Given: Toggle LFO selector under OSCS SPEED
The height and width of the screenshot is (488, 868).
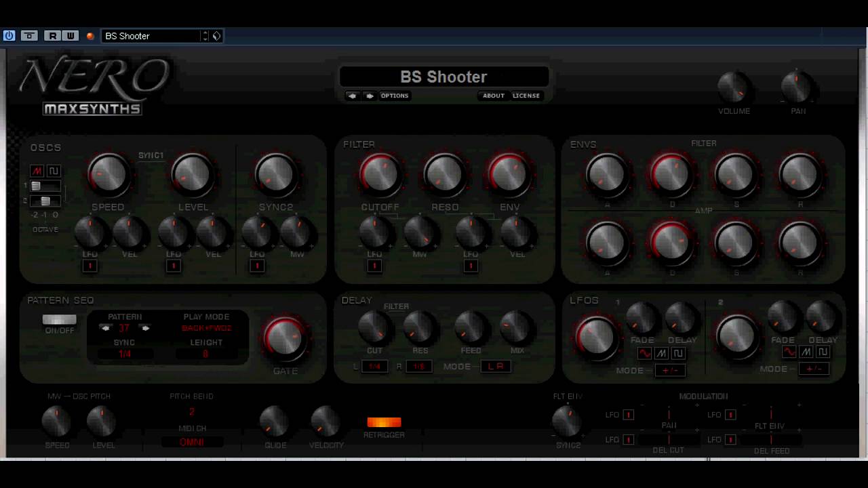Looking at the screenshot, I should 90,266.
